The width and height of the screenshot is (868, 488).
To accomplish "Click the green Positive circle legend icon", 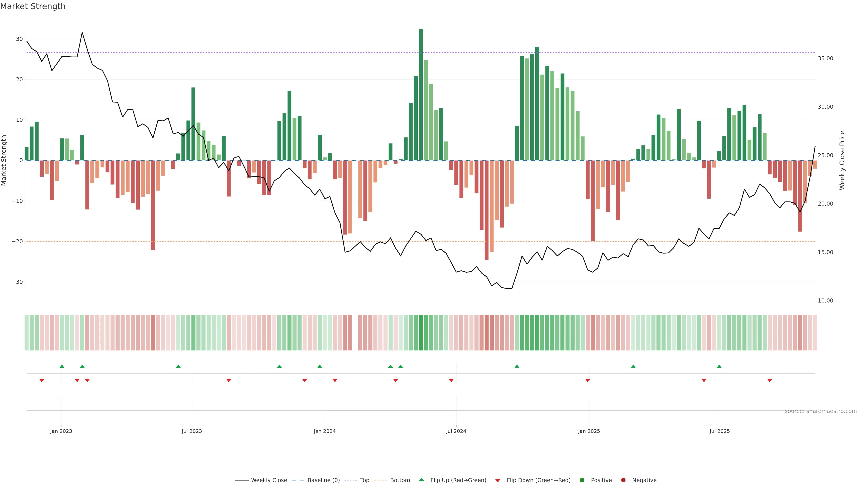I will click(x=582, y=480).
